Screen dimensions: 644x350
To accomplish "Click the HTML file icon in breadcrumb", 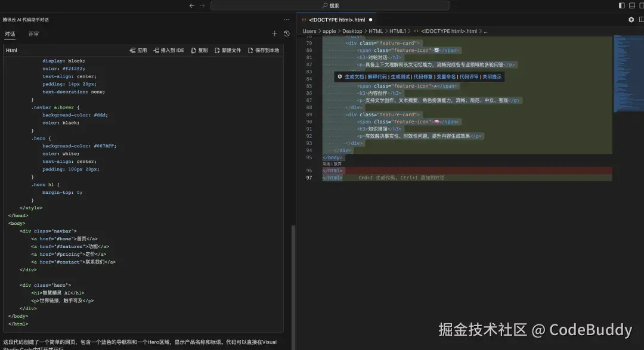I will click(416, 31).
